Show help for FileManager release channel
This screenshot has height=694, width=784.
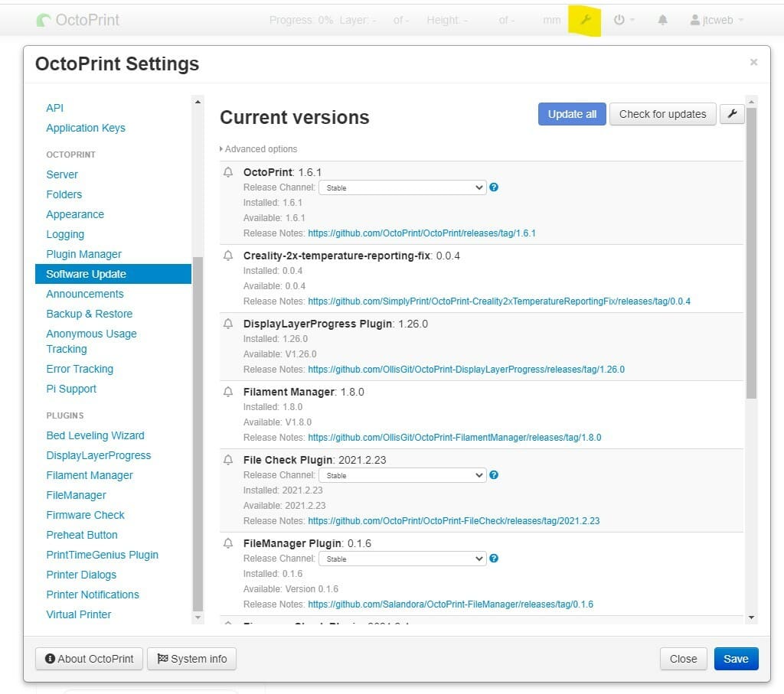(494, 559)
